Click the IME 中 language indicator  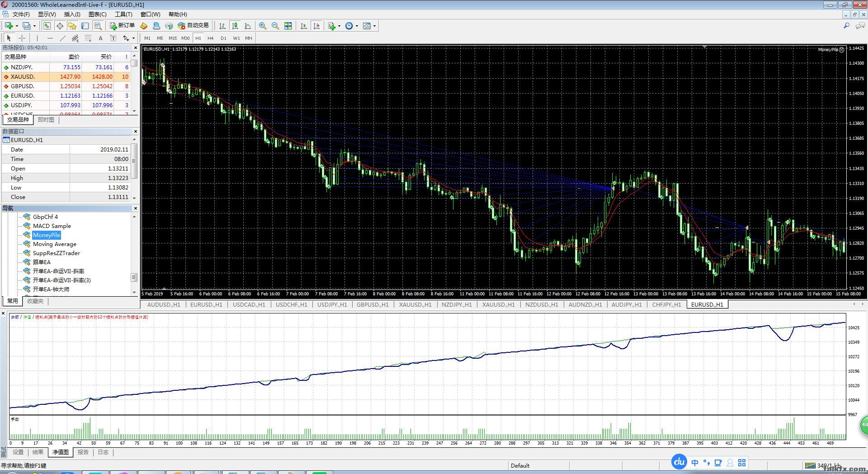(x=695, y=463)
